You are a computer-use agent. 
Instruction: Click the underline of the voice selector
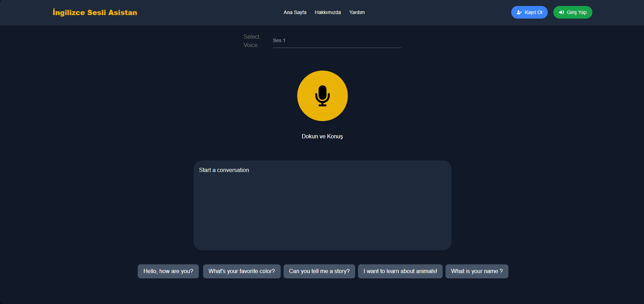click(x=337, y=47)
